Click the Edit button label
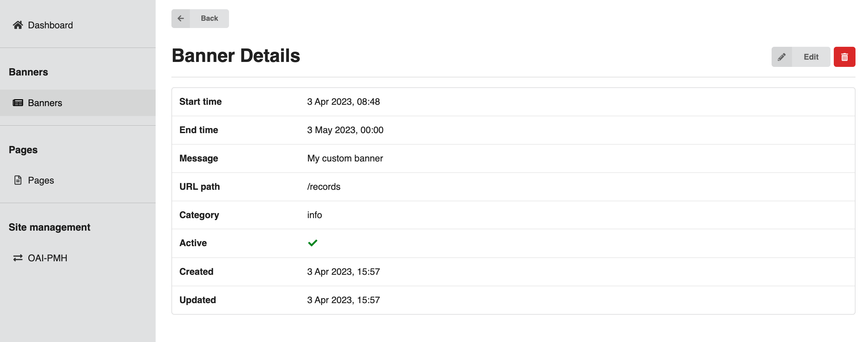The image size is (868, 342). coord(811,57)
